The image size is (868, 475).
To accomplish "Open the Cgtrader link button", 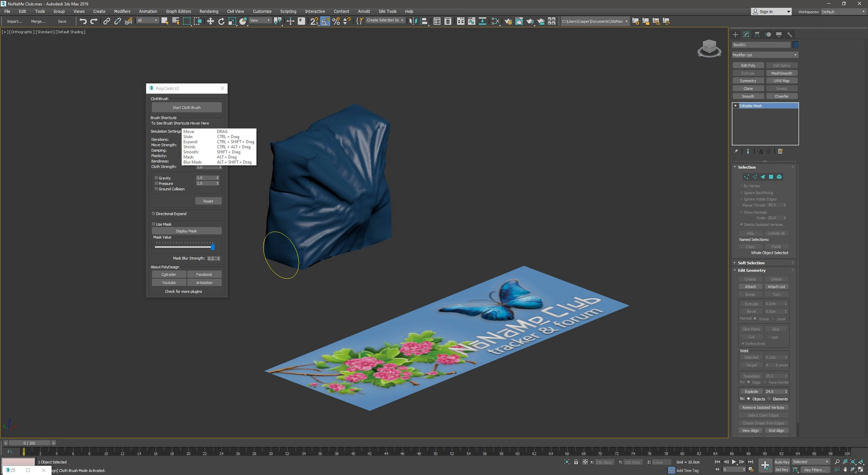I will (x=169, y=274).
